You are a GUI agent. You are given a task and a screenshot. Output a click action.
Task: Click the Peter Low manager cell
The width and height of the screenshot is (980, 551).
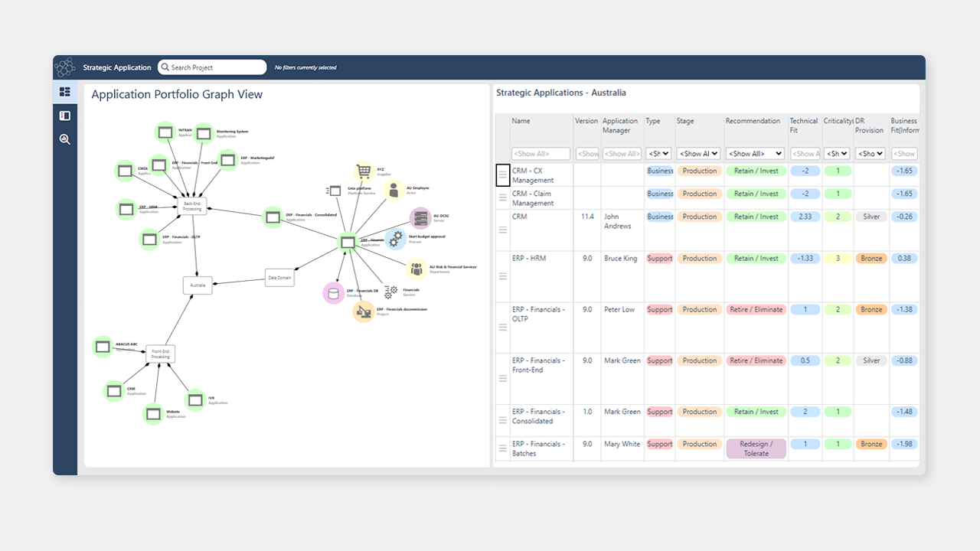tap(619, 310)
